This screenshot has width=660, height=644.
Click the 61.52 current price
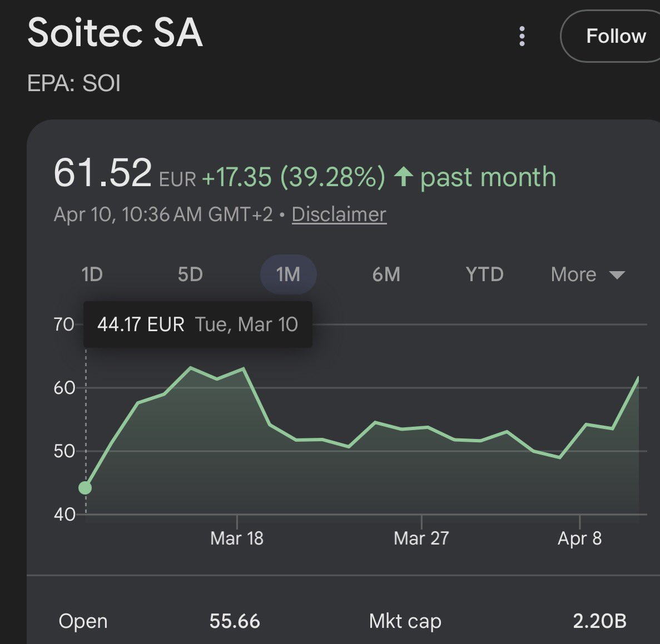103,172
